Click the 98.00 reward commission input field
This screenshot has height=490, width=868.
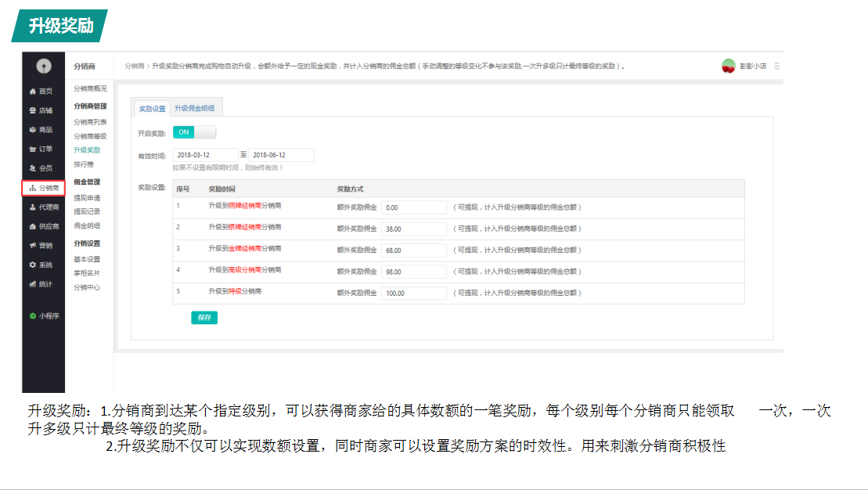tap(414, 272)
